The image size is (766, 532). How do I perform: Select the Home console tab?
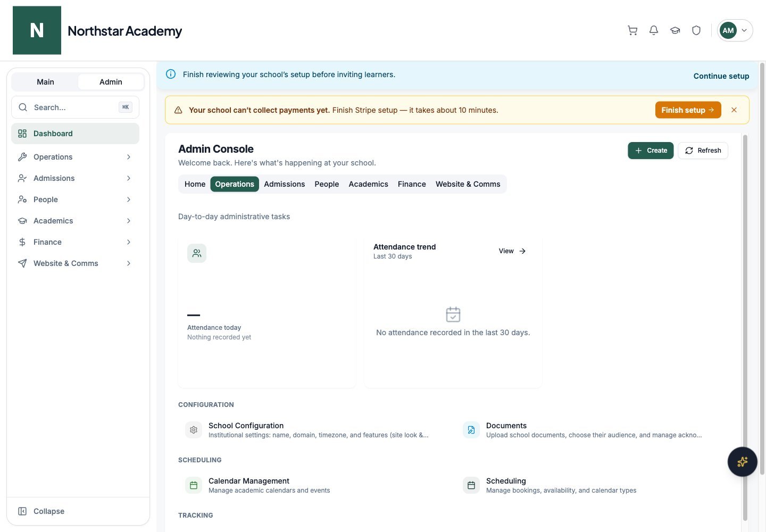click(195, 184)
